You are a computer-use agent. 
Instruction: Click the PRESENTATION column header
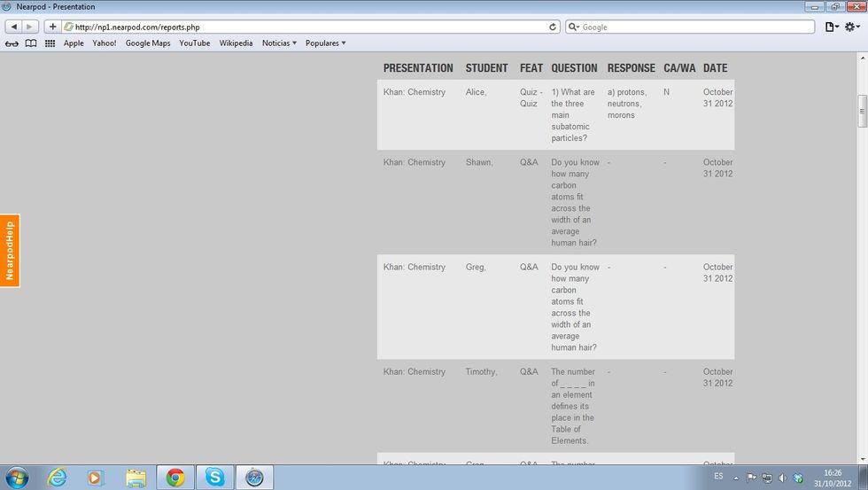tap(418, 68)
